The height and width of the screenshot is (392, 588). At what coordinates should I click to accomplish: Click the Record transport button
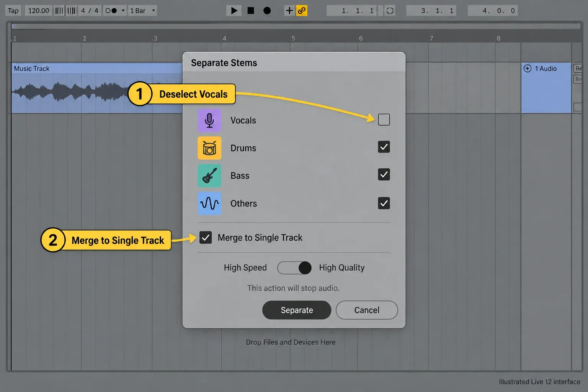267,11
